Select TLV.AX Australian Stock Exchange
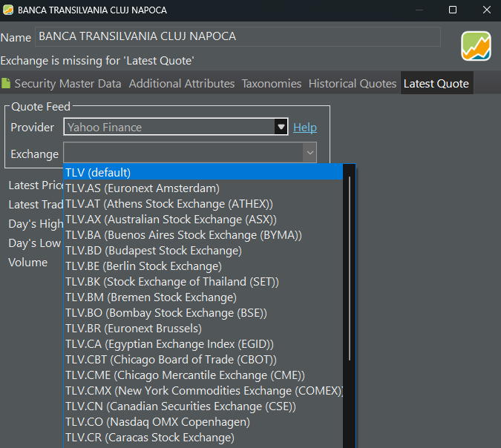The width and height of the screenshot is (501, 448). [203, 220]
